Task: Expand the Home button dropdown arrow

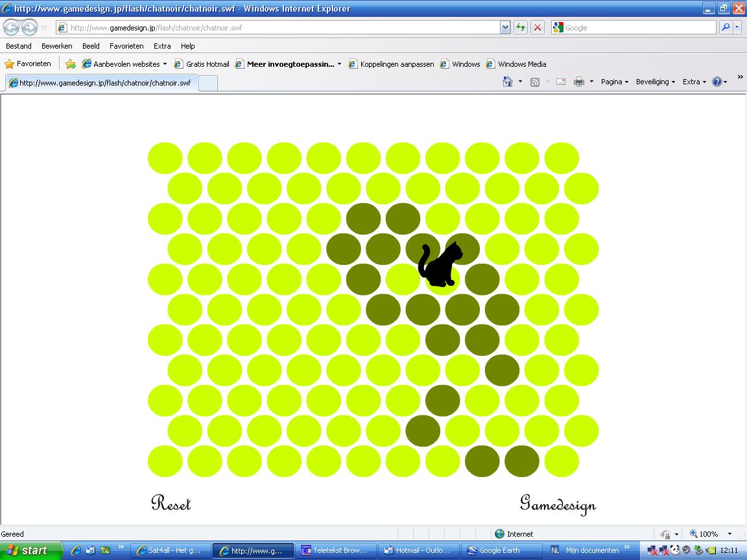Action: click(x=520, y=82)
